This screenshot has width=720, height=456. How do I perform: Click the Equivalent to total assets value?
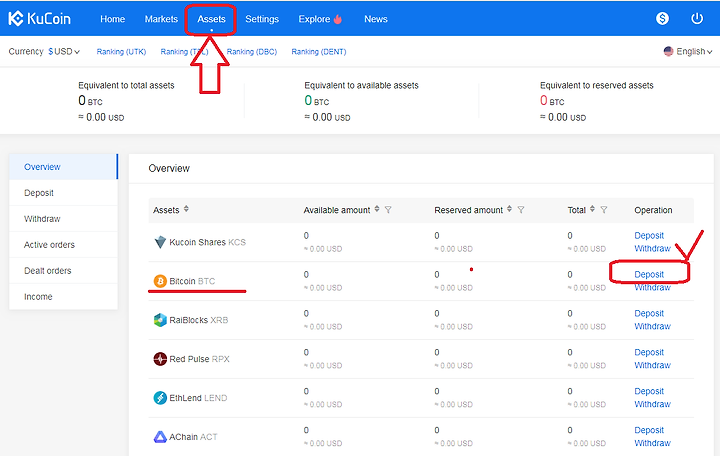90,101
